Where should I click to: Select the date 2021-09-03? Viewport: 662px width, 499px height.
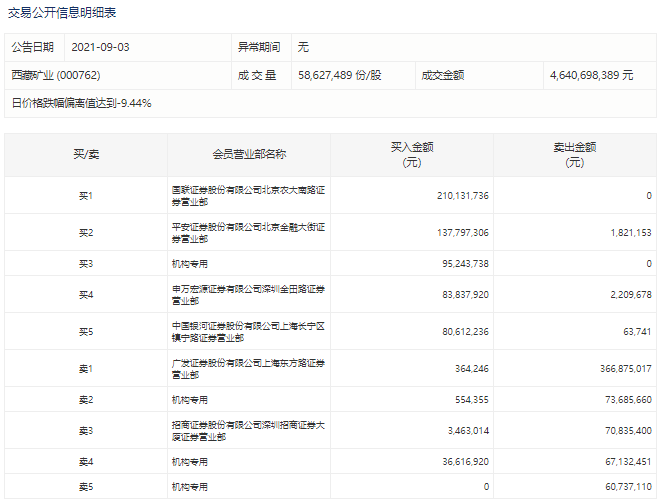point(100,47)
